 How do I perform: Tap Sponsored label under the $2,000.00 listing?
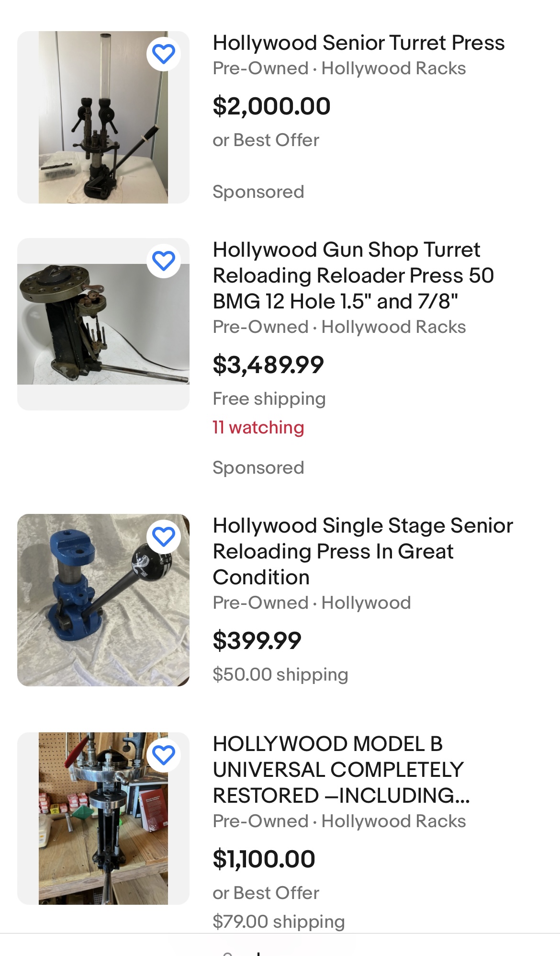coord(258,192)
